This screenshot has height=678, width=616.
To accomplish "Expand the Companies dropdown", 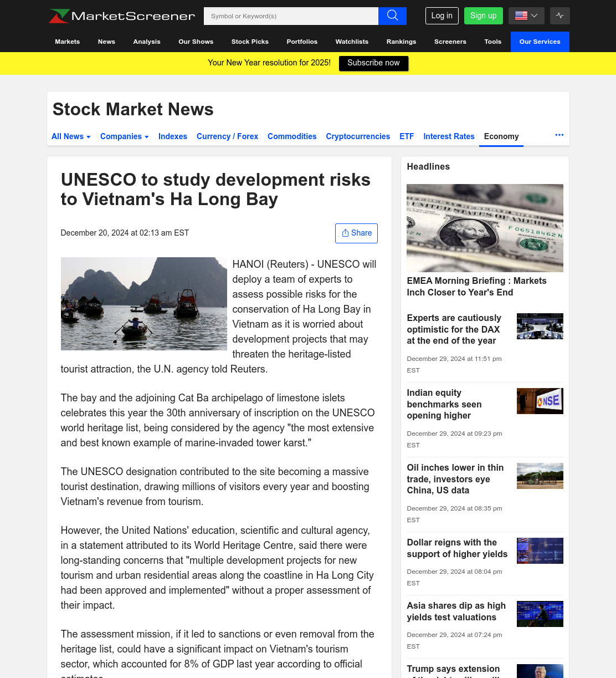I will (x=124, y=136).
